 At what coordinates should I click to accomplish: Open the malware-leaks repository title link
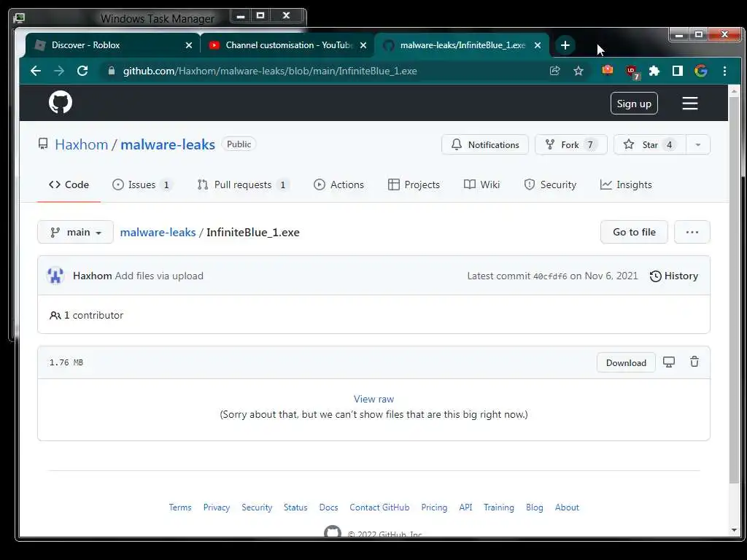pos(168,144)
